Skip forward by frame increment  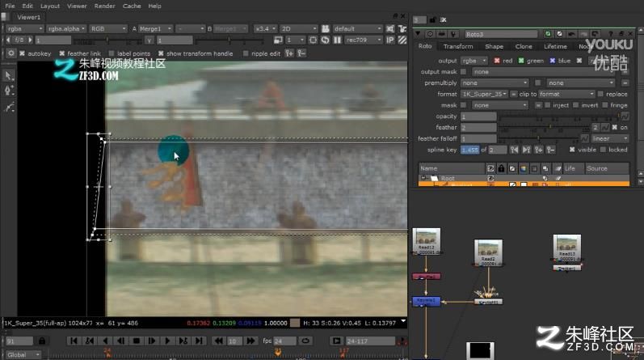250,341
